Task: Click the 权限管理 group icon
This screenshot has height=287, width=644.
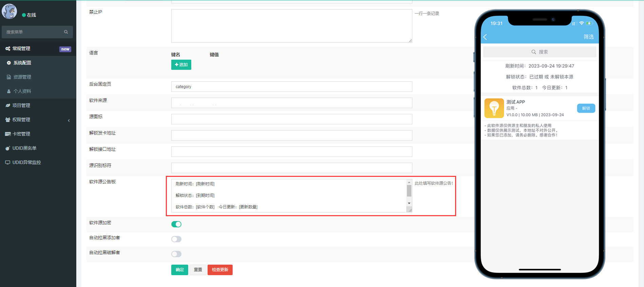Action: (x=8, y=120)
